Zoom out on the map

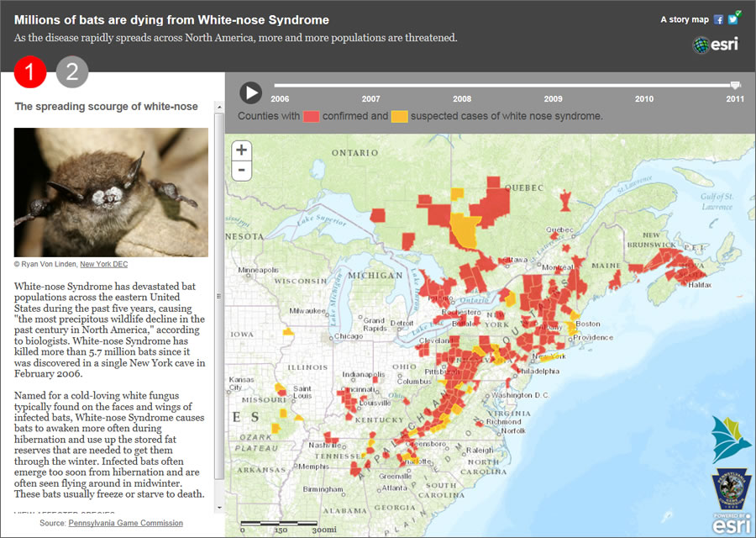point(242,171)
